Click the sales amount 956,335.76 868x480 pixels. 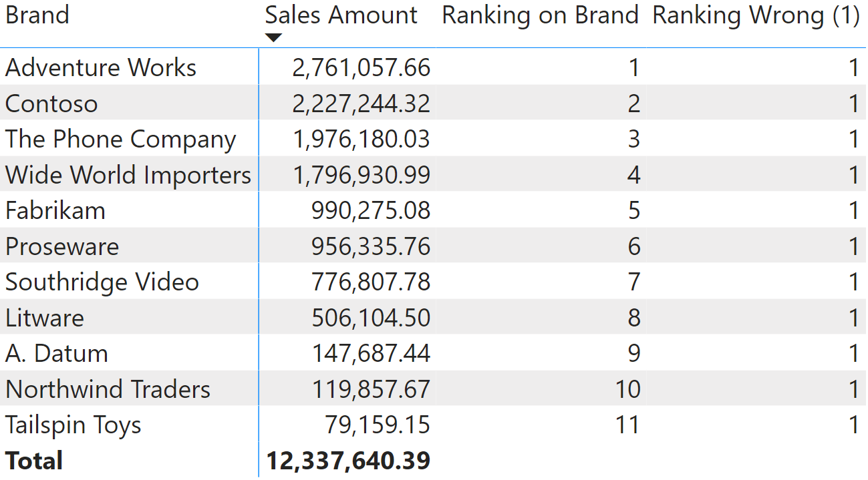(x=371, y=246)
